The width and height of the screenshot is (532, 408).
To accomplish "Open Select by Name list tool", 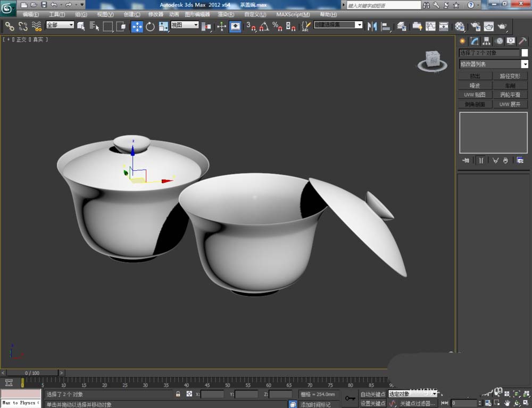I will tap(94, 26).
